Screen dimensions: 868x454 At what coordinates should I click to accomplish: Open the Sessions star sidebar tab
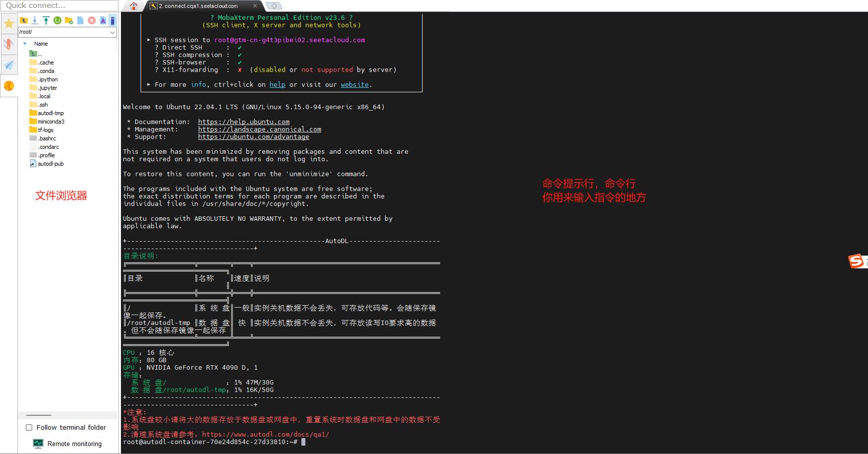click(9, 23)
